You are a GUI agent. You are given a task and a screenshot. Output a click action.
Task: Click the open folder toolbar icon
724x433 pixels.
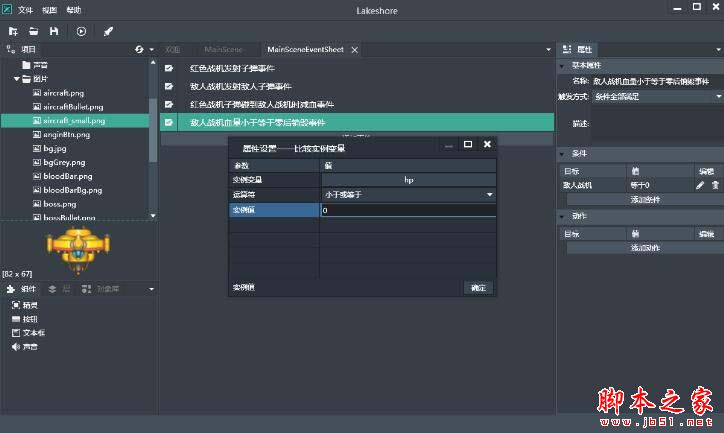tap(33, 31)
